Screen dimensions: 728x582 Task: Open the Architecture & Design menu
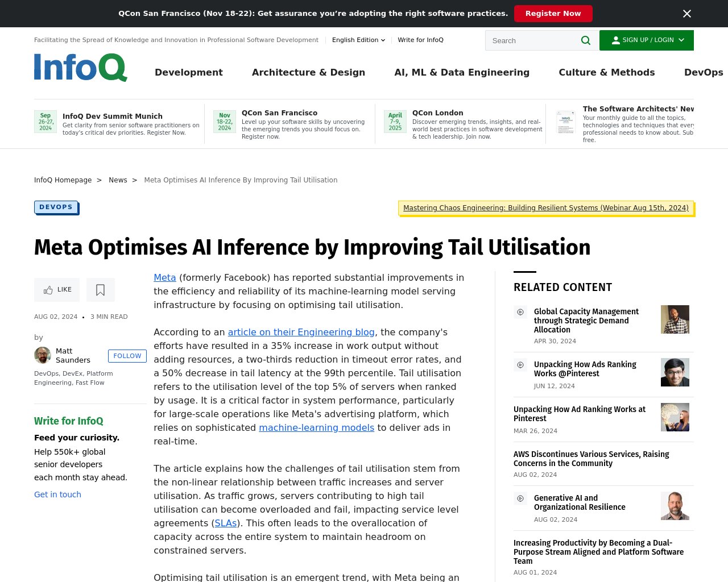308,72
